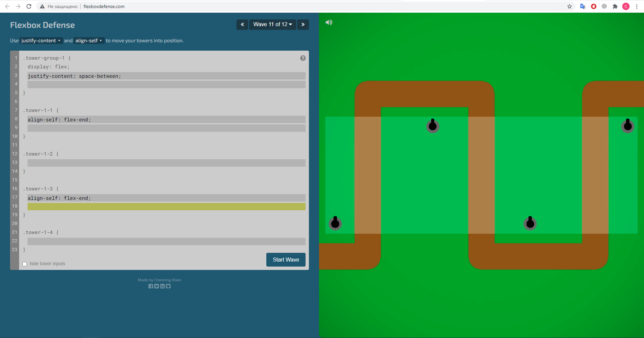Open the Chrome three-dot menu

click(637, 6)
